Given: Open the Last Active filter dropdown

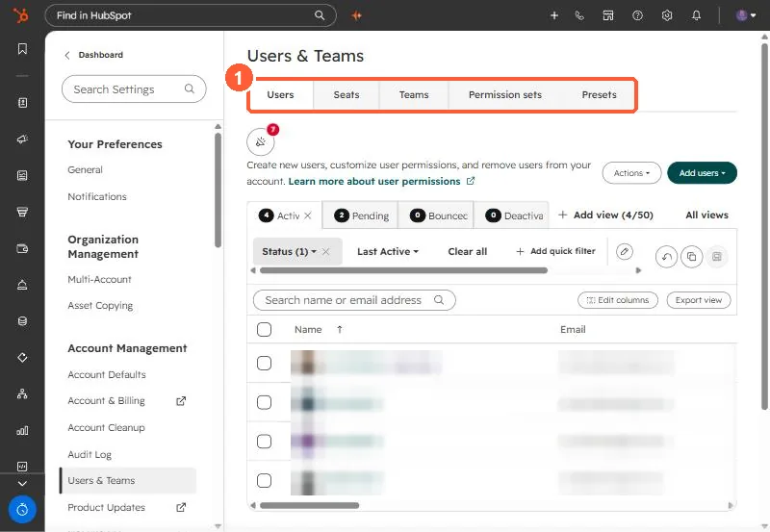Looking at the screenshot, I should pyautogui.click(x=388, y=252).
